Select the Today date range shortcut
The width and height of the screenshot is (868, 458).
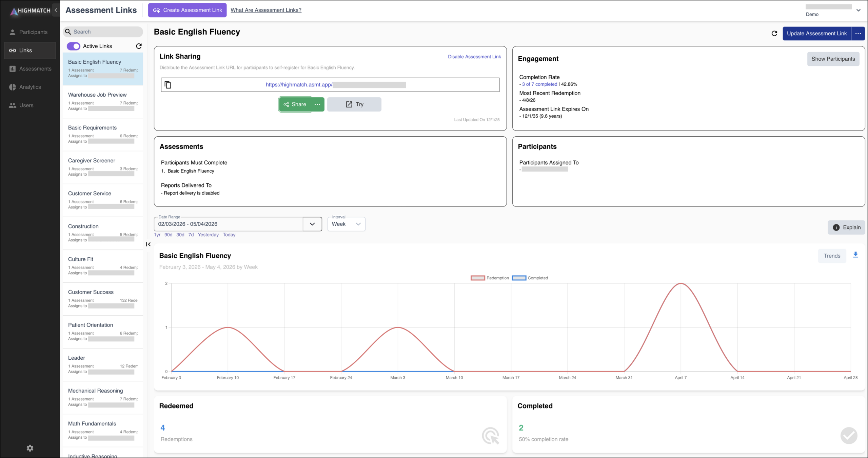[x=229, y=235]
